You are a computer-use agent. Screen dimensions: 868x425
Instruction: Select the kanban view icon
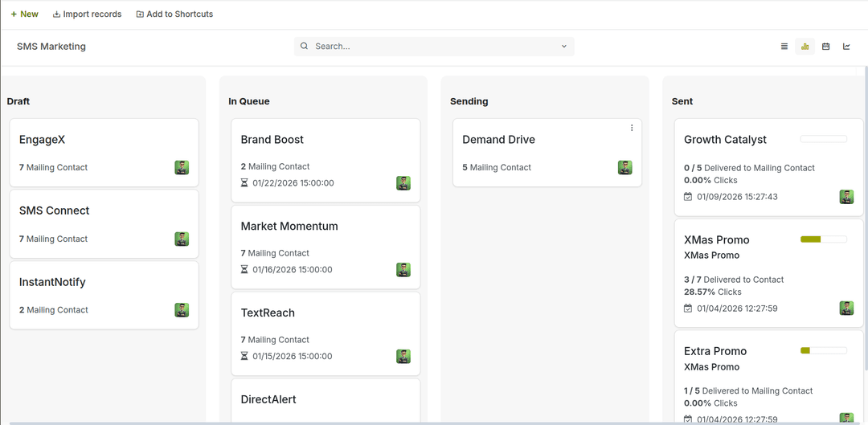click(805, 47)
